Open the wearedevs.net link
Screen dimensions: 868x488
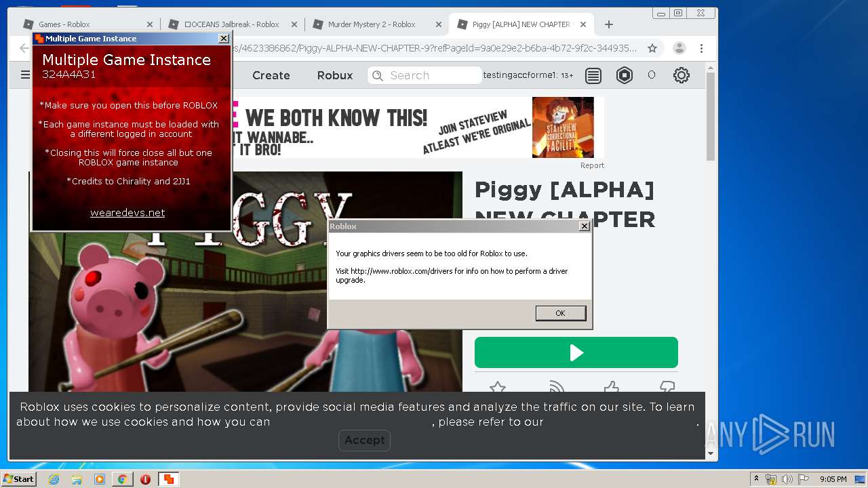pyautogui.click(x=127, y=213)
